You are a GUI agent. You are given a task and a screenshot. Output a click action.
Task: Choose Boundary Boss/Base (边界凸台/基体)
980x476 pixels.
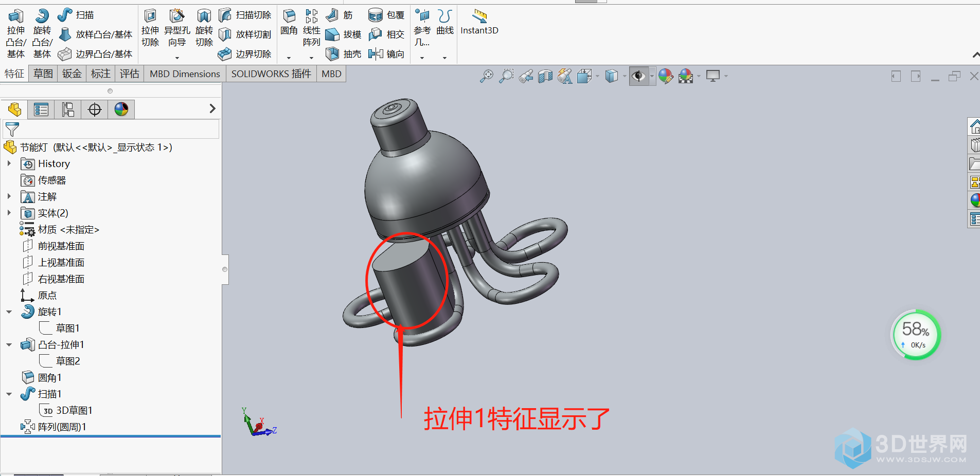coord(95,54)
